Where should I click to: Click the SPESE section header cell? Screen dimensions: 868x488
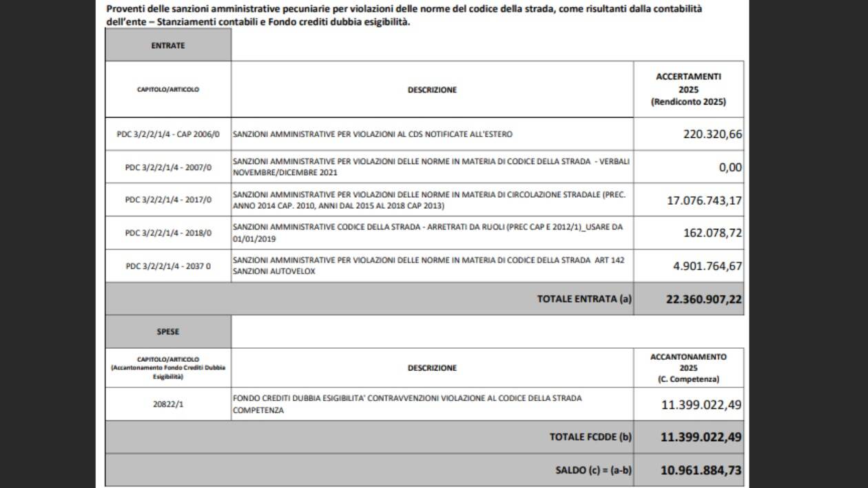(x=168, y=332)
